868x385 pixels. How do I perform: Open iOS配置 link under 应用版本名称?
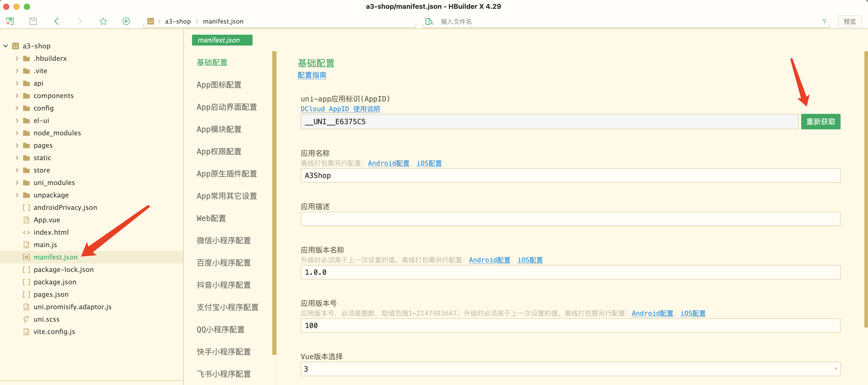[x=530, y=260]
